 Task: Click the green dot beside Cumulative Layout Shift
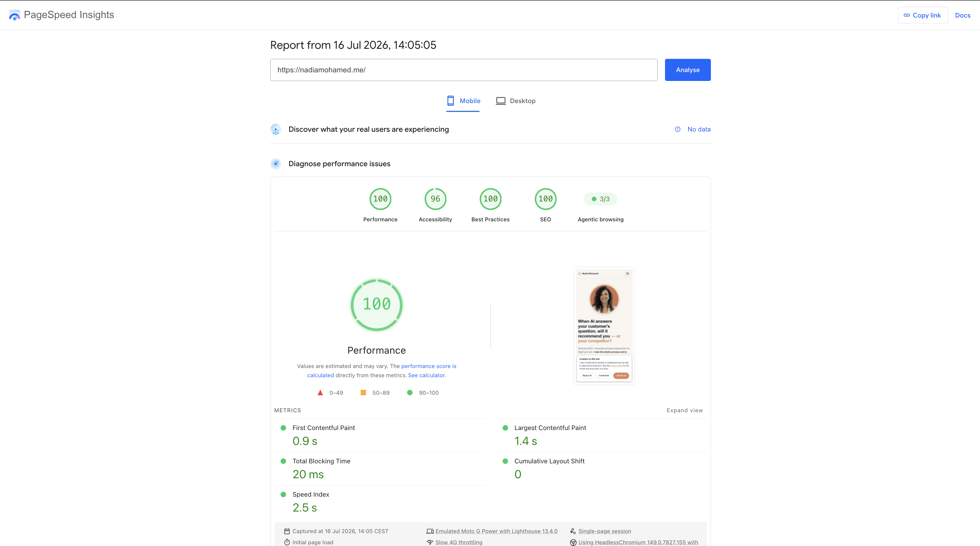pos(505,461)
